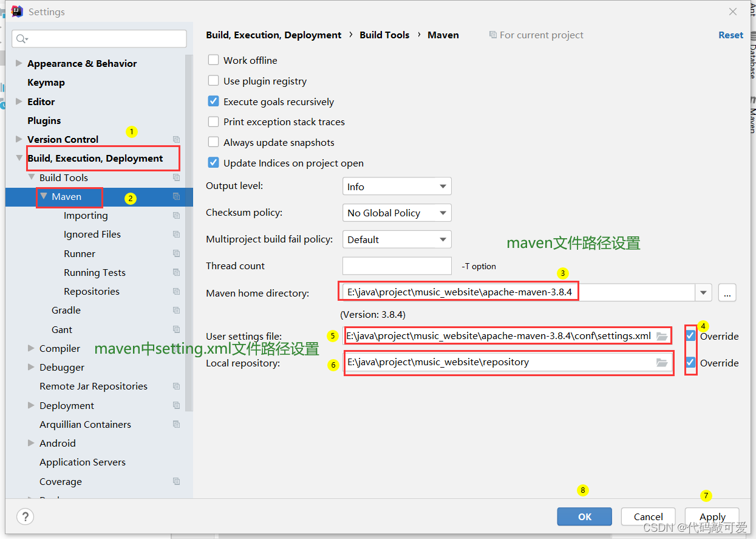Click the folder icon in User settings file field
The image size is (756, 539).
click(x=662, y=336)
